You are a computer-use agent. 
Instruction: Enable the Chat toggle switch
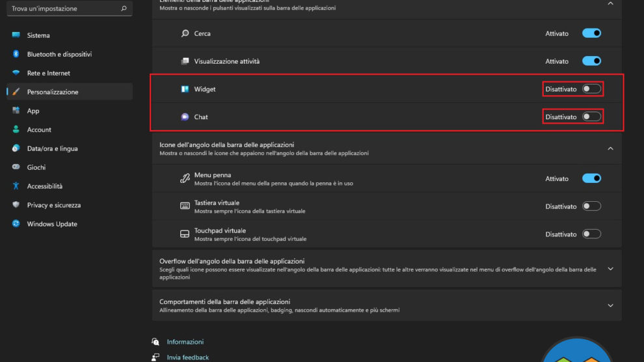point(591,117)
